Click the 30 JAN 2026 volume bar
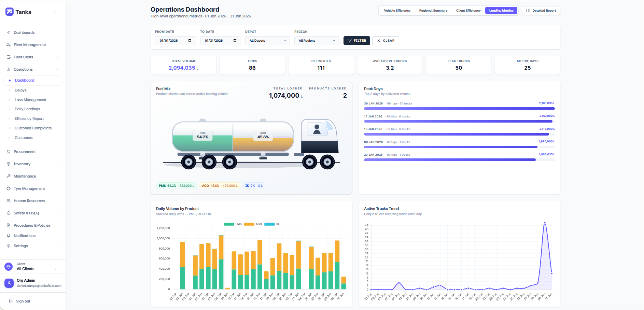Screen dimensions: 644x310 click(x=459, y=109)
